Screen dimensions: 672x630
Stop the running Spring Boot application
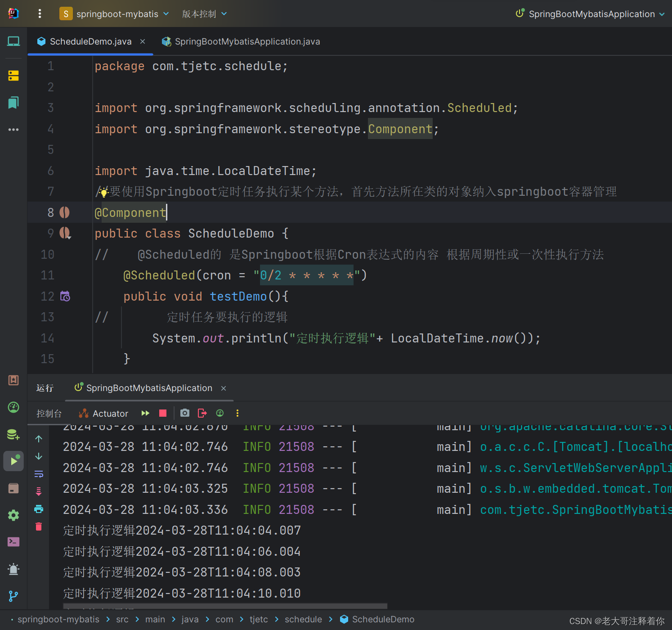click(162, 413)
